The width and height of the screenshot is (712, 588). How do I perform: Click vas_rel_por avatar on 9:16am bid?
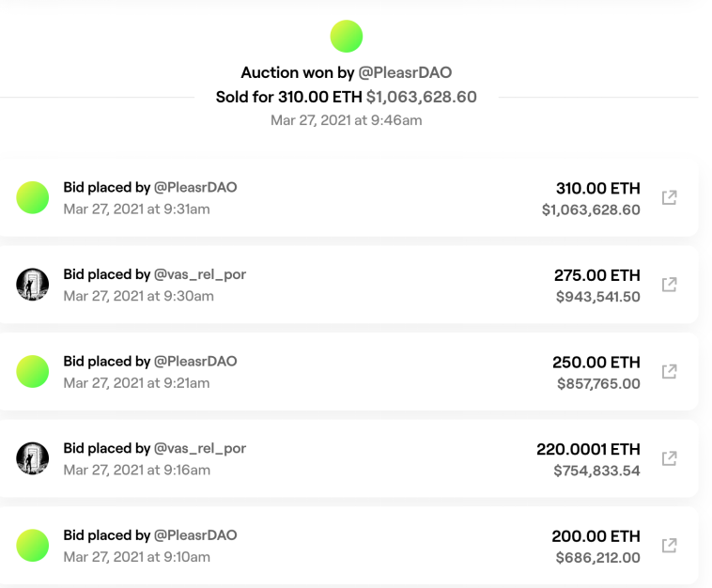point(33,457)
